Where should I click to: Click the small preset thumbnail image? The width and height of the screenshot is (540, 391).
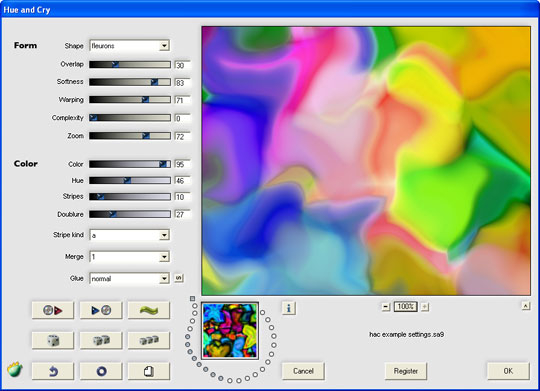tap(230, 331)
